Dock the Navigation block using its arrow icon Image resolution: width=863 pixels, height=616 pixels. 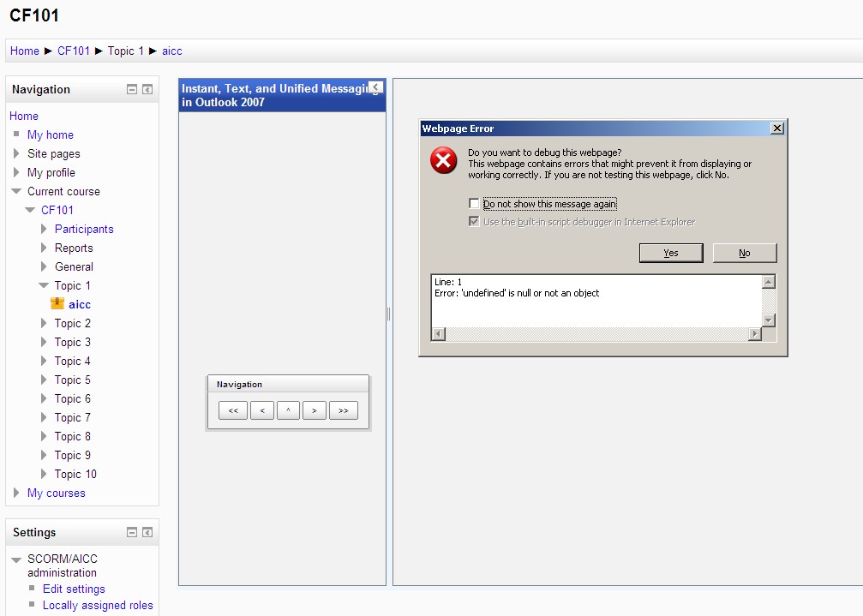tap(147, 89)
